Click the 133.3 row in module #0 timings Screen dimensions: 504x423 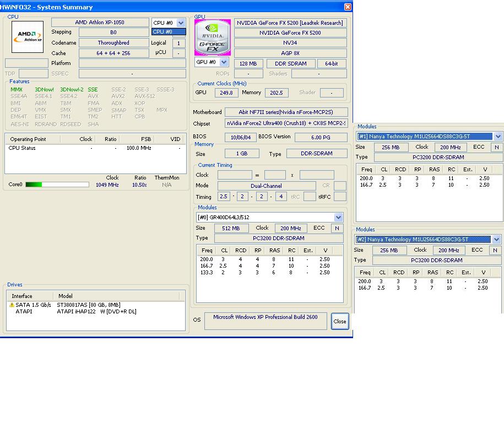point(269,273)
